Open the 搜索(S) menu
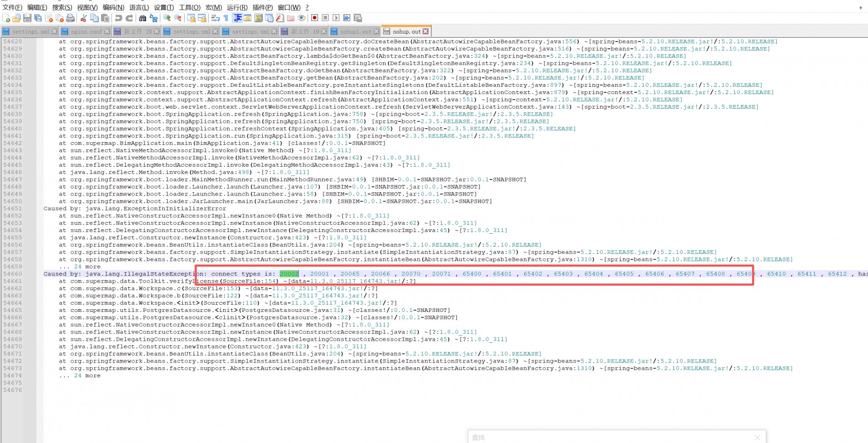Viewport: 868px width, 443px height. tap(62, 7)
